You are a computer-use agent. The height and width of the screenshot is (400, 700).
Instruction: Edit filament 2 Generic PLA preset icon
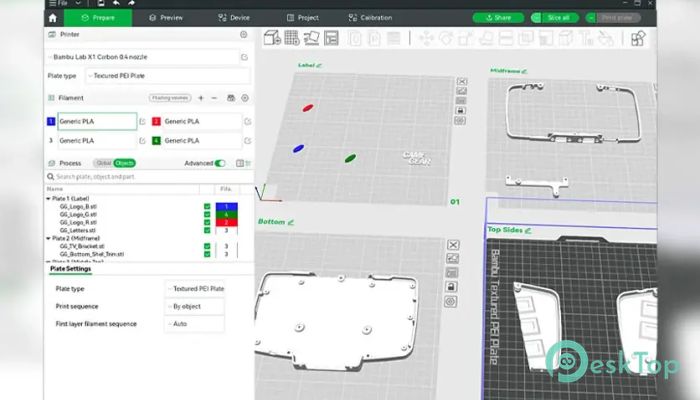247,121
